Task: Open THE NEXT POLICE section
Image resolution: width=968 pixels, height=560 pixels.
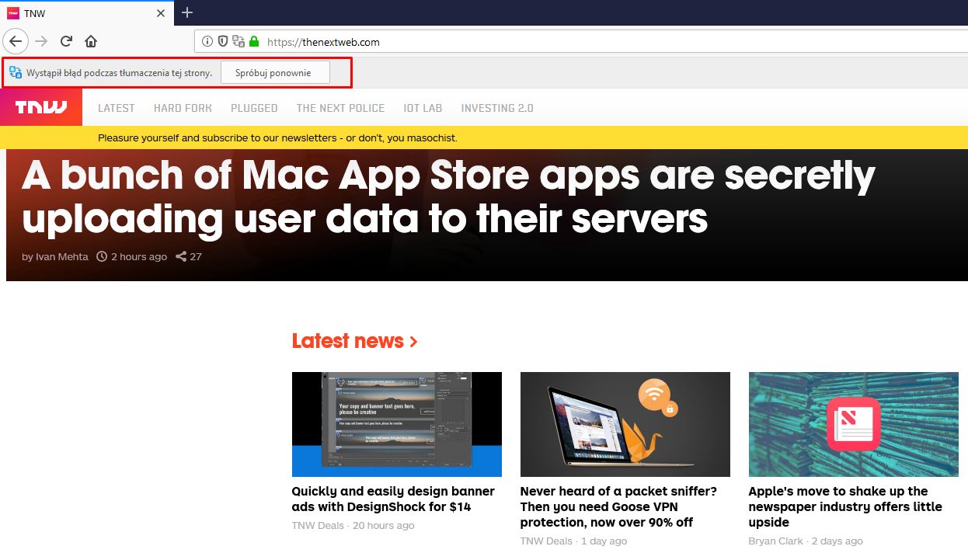Action: pos(340,108)
